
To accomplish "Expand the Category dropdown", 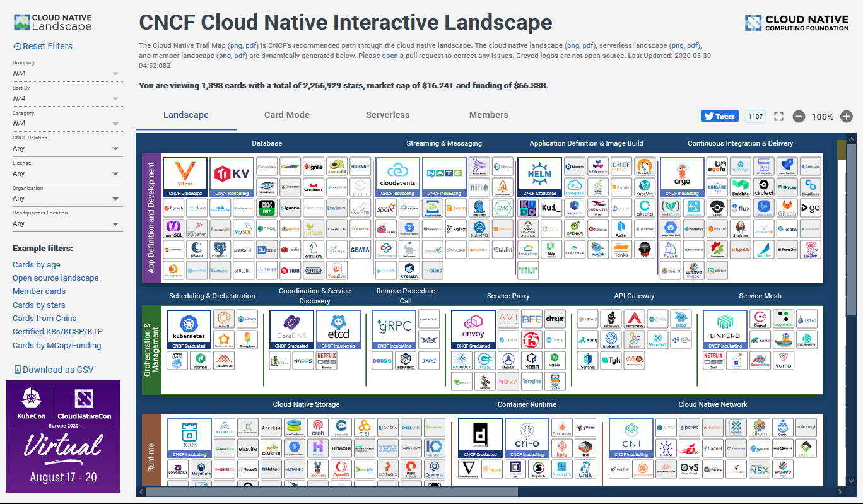I will 66,123.
